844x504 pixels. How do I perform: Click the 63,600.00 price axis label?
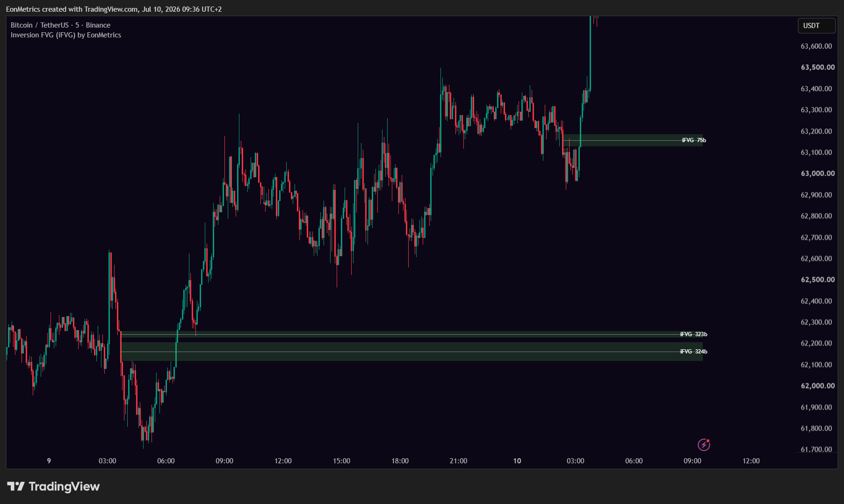(816, 46)
